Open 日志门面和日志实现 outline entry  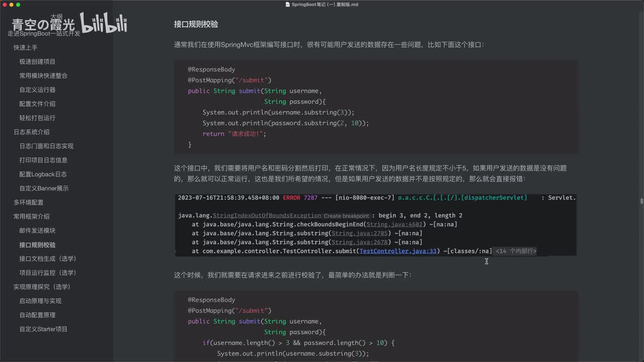[46, 146]
